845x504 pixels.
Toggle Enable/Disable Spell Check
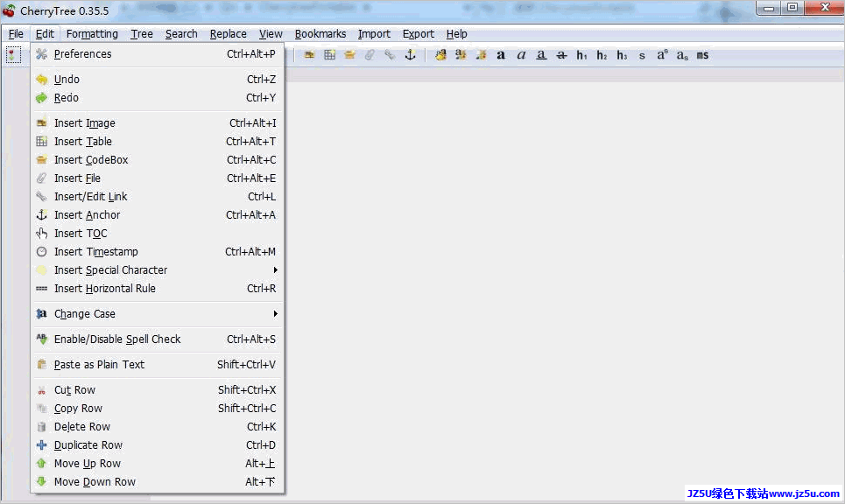[157, 339]
